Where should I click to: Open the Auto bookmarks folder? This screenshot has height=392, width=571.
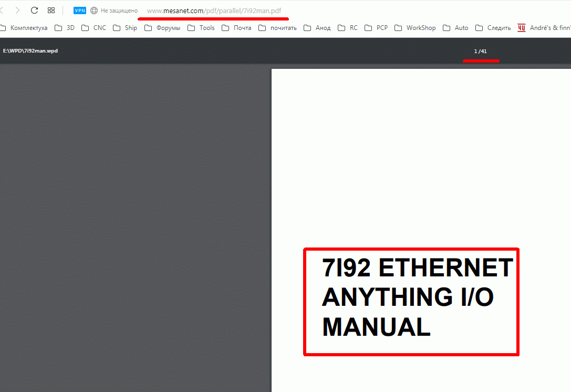[x=455, y=28]
